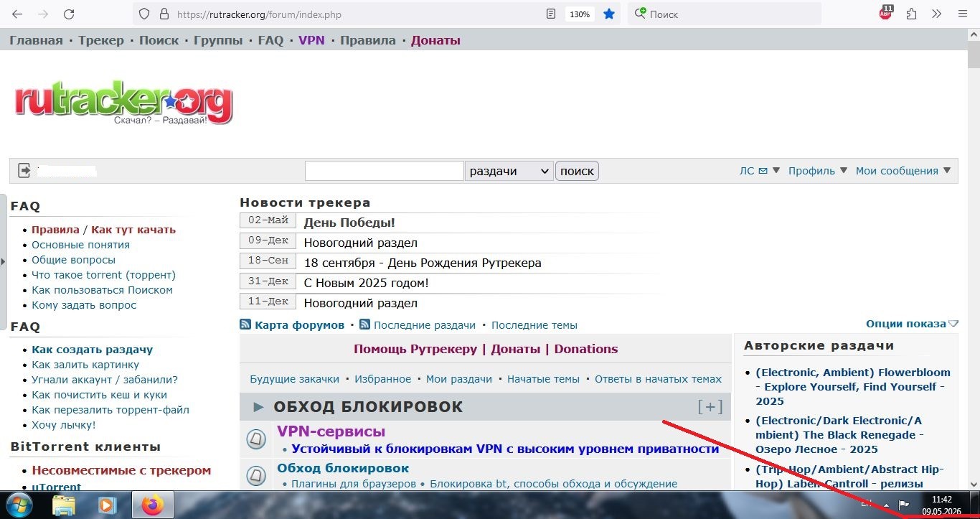The image size is (980, 519).
Task: Click the tracker search input field
Action: click(x=385, y=171)
